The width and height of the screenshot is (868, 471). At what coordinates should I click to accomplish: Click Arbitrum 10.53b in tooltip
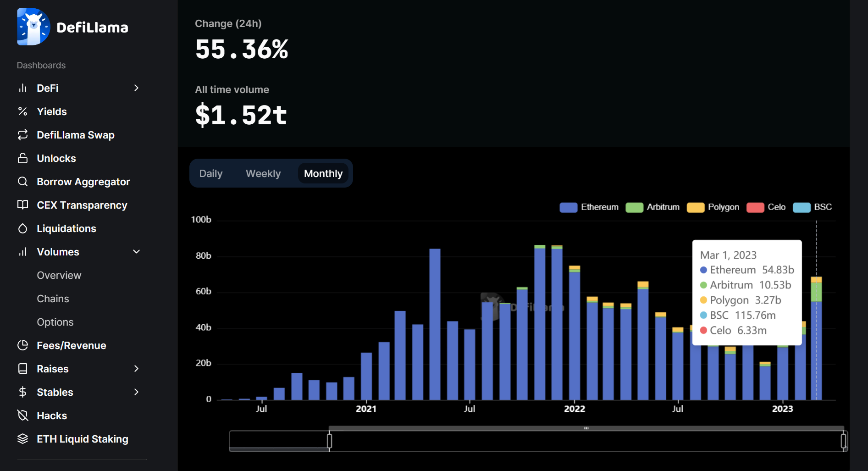[x=746, y=285]
